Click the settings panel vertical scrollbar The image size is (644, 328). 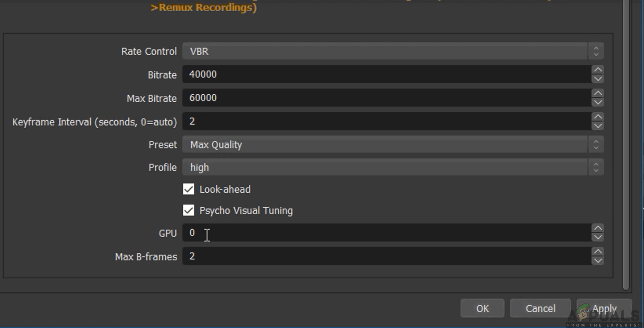[626, 145]
